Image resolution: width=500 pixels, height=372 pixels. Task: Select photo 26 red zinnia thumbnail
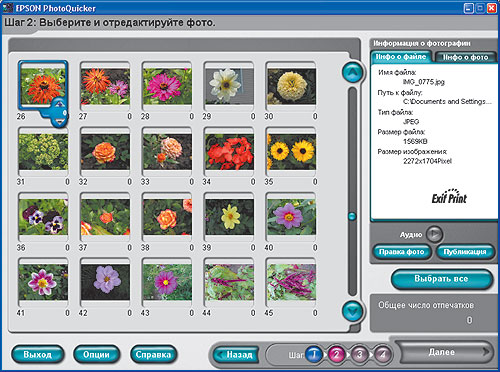click(x=43, y=85)
